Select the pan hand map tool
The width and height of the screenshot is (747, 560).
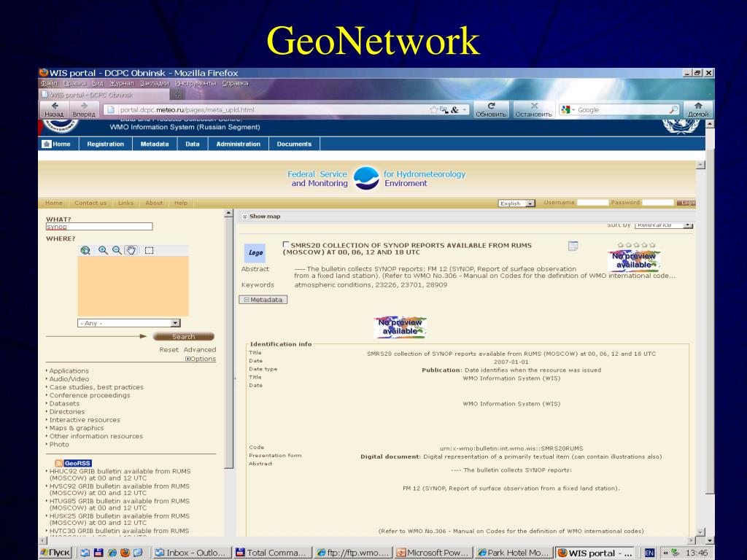[x=131, y=251]
